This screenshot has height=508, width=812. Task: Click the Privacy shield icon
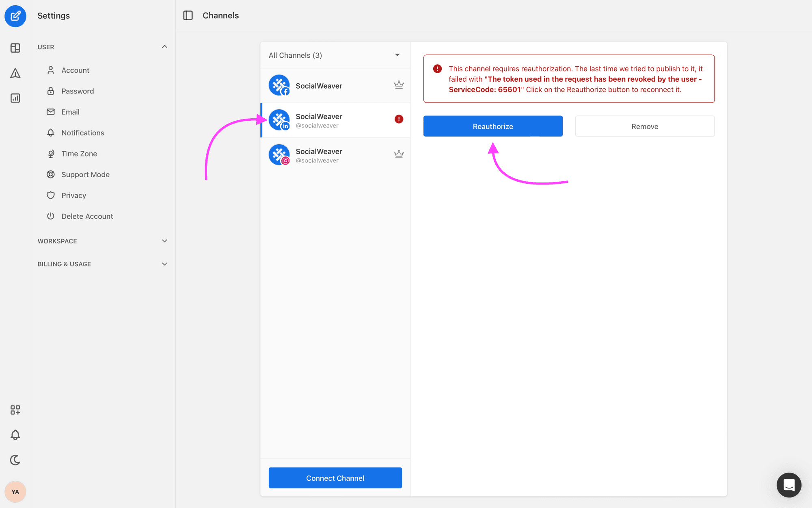51,195
